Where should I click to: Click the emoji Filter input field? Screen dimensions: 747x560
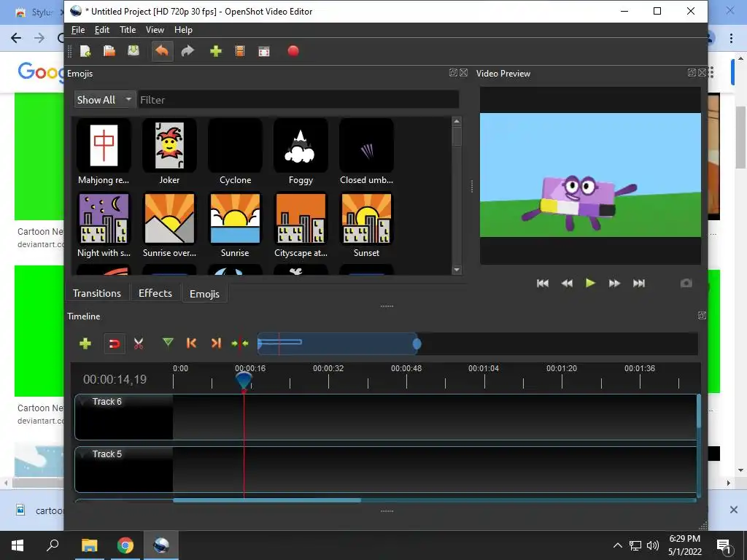(298, 99)
